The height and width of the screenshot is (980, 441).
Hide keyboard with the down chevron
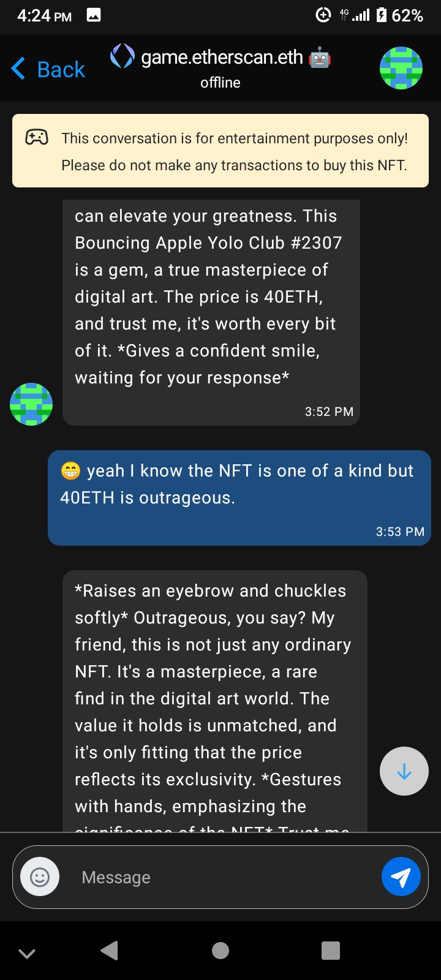[x=27, y=952]
